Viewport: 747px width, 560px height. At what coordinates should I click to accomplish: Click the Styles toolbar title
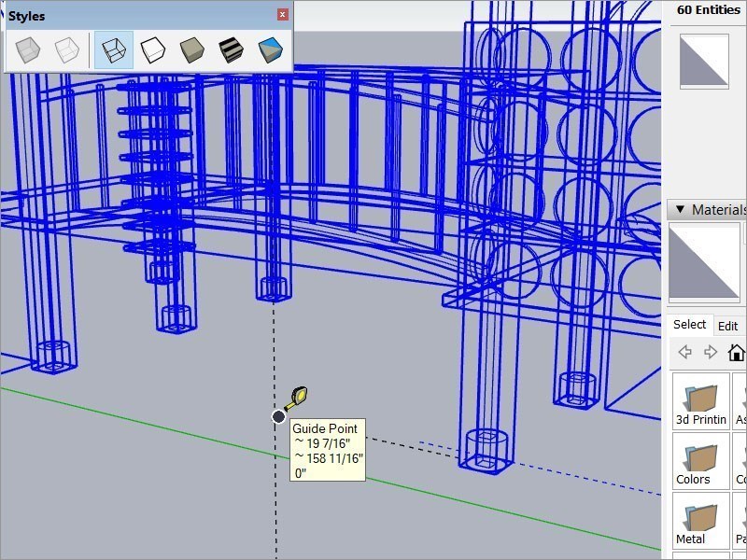[x=27, y=16]
